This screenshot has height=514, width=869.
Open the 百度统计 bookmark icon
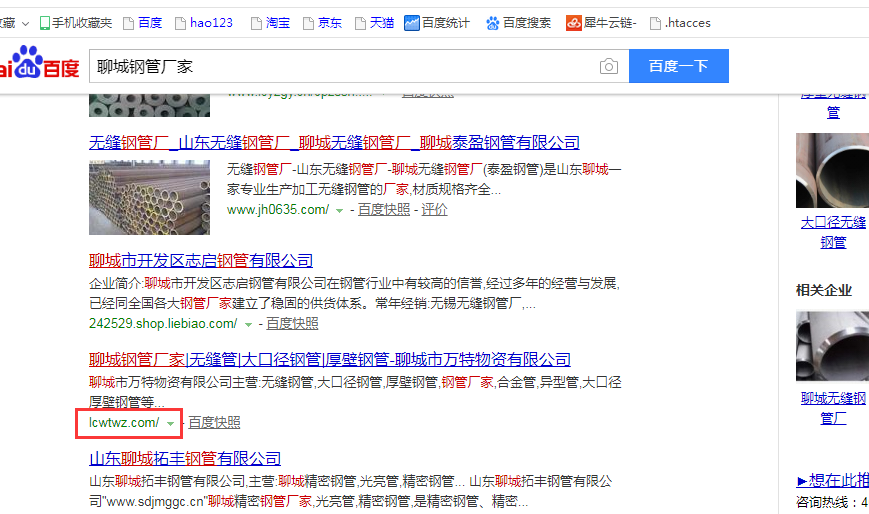(x=412, y=23)
